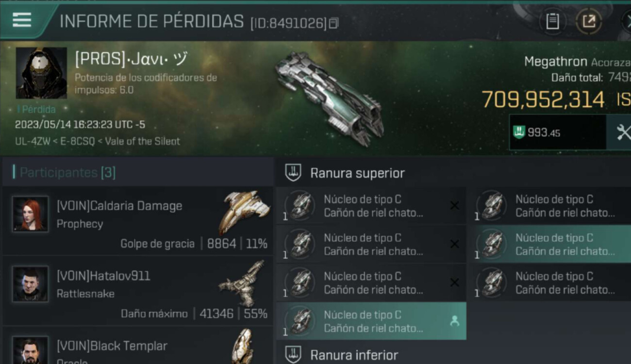Open Hatalov911 Rattlesnake participant entry
The width and height of the screenshot is (631, 364).
pyautogui.click(x=138, y=291)
